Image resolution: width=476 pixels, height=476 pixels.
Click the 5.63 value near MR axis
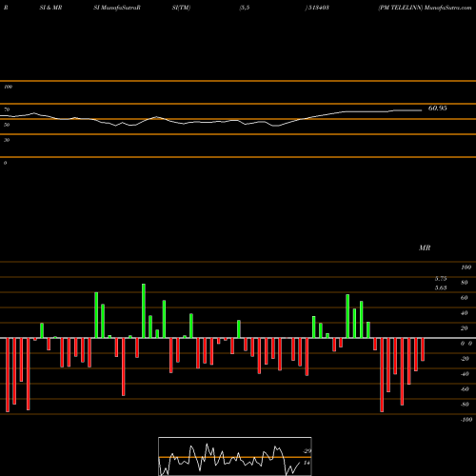pyautogui.click(x=441, y=288)
